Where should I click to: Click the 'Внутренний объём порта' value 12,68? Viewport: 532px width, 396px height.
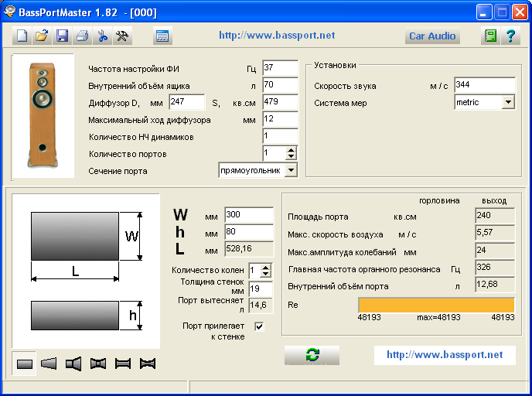(x=495, y=285)
